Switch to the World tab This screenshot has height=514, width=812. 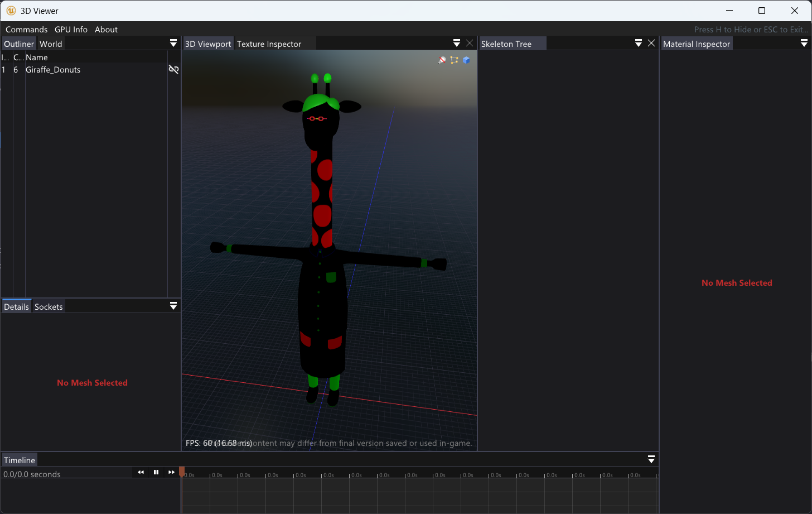tap(51, 44)
